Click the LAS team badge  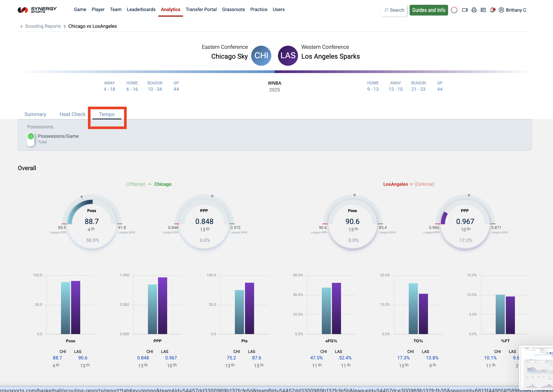point(288,56)
